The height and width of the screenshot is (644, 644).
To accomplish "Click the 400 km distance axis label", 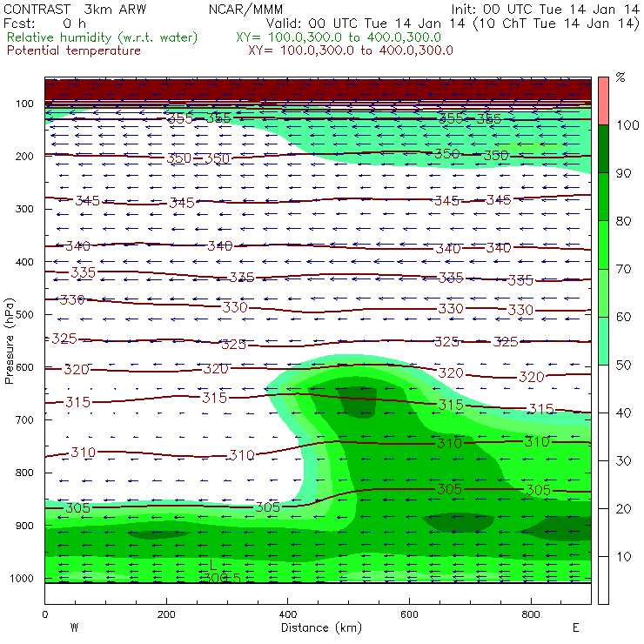I will (x=287, y=614).
